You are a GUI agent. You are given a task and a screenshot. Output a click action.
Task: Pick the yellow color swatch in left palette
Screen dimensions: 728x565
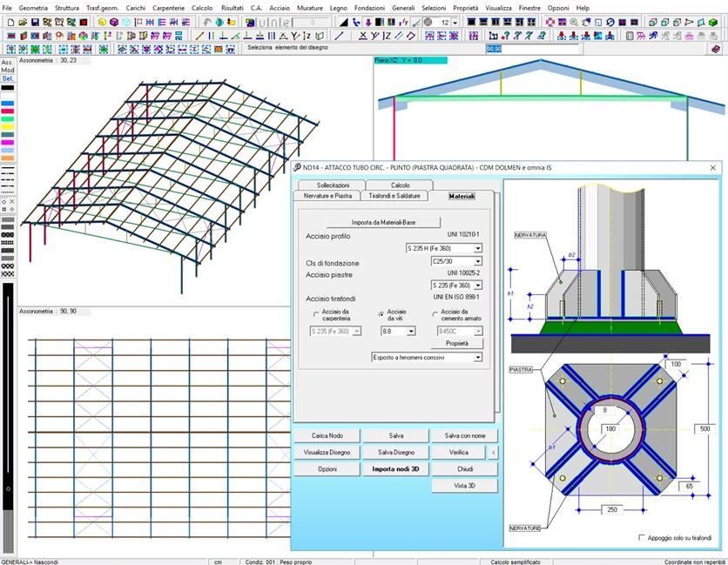(x=7, y=126)
